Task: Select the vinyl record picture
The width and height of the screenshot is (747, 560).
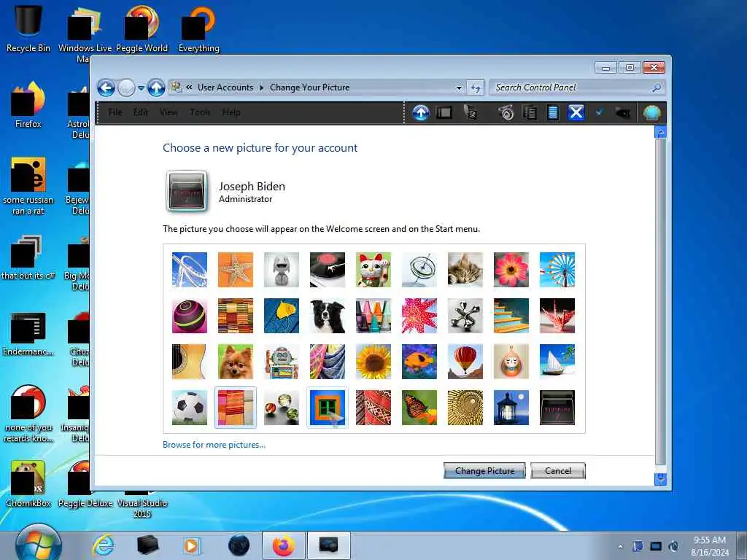Action: coord(328,270)
